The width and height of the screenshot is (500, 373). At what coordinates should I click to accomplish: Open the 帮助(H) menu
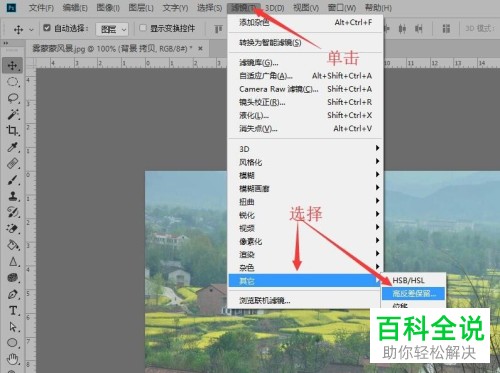click(x=378, y=8)
